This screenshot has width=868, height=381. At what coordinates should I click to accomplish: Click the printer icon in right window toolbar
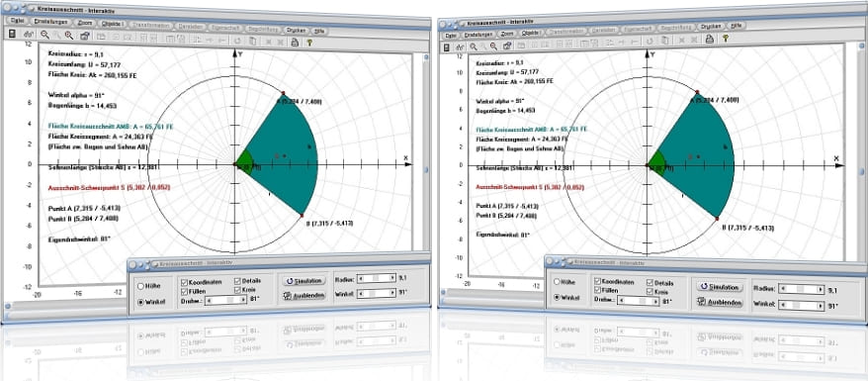coord(709,39)
